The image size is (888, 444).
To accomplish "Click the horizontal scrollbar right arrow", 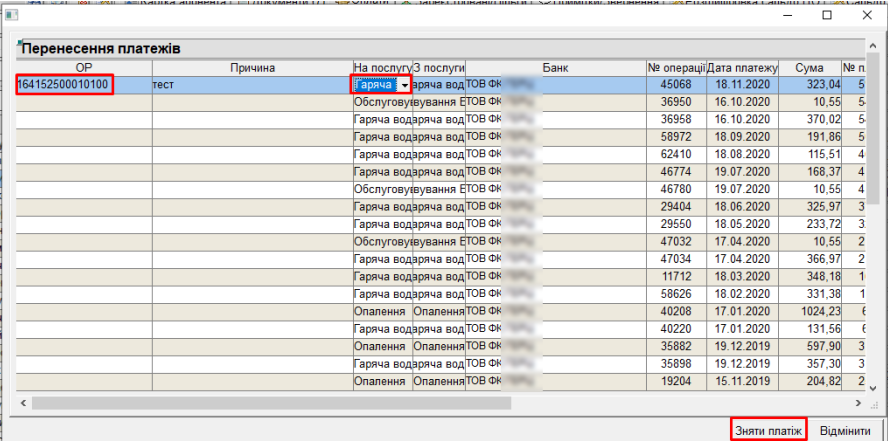I will tap(859, 402).
